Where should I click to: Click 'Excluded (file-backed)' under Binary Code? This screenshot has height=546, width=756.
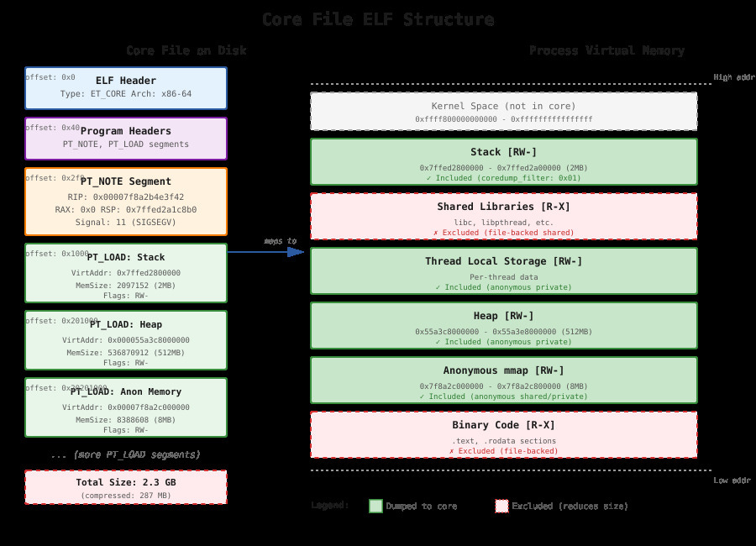click(504, 451)
